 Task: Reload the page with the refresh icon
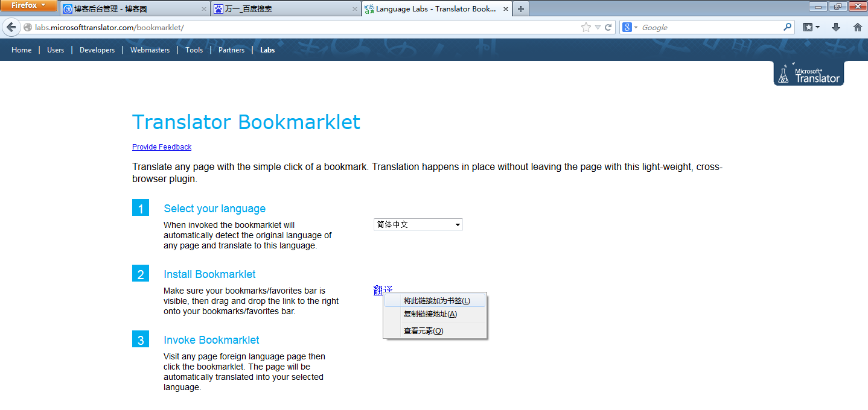tap(608, 27)
